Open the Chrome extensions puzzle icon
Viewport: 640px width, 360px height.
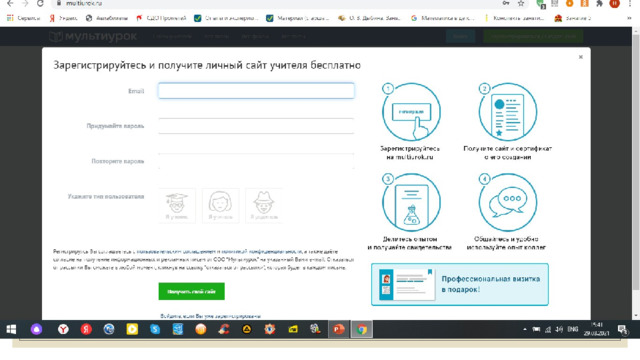pos(599,3)
